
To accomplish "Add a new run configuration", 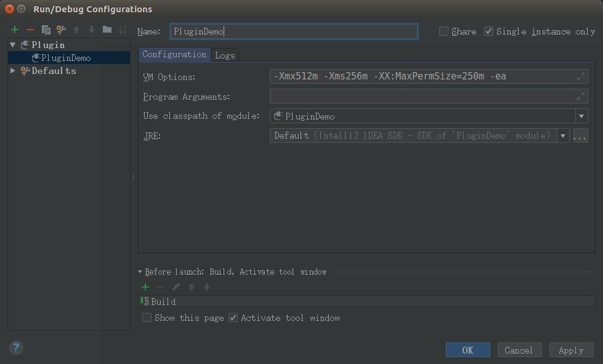I will pos(15,30).
